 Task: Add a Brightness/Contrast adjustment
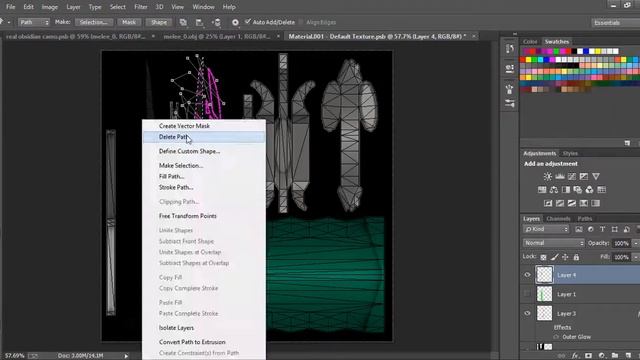point(547,176)
